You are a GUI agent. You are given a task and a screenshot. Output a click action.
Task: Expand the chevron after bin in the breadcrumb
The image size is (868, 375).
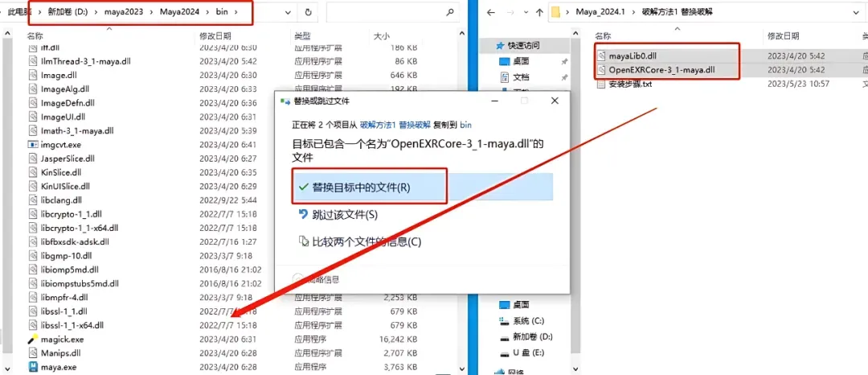point(235,12)
